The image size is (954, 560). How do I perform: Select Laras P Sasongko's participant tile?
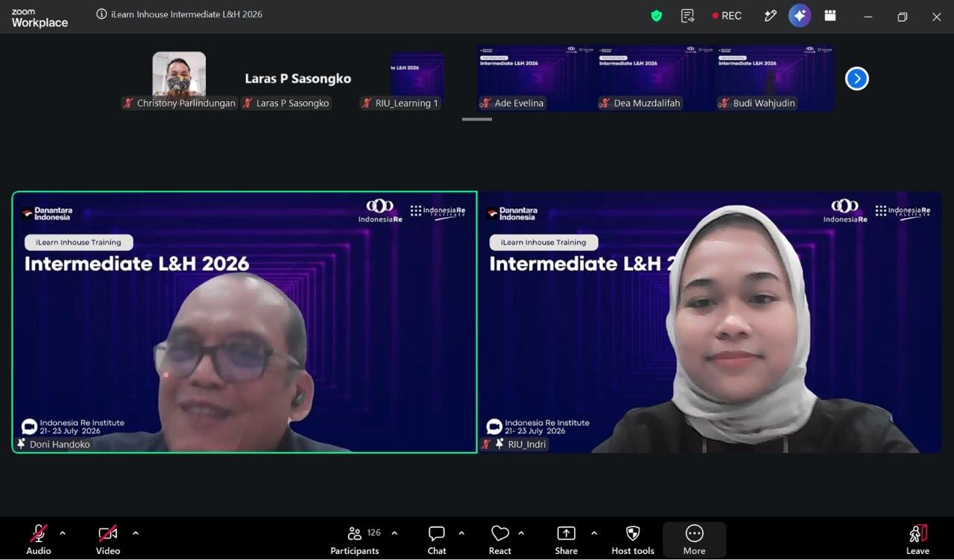(x=297, y=78)
